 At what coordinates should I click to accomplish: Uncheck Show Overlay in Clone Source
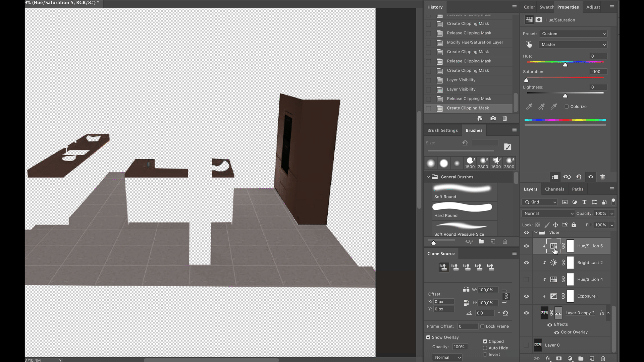coord(428,337)
